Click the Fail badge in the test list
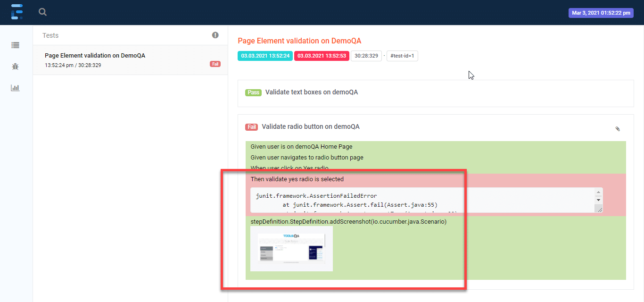644x302 pixels. (x=215, y=64)
